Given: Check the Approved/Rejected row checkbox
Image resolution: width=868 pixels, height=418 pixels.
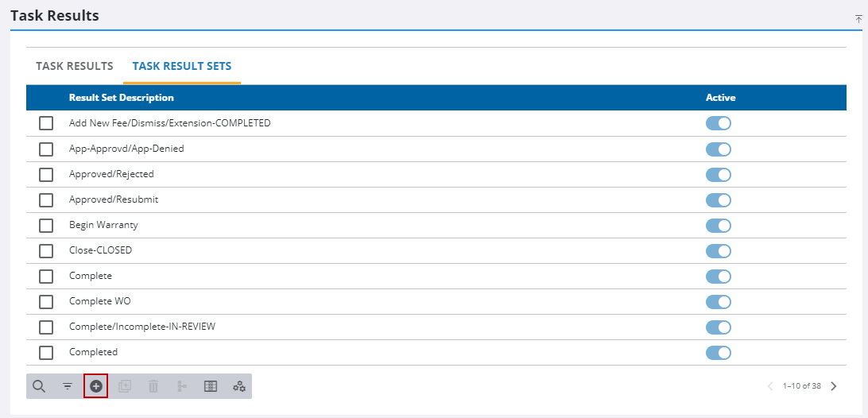Looking at the screenshot, I should point(46,174).
